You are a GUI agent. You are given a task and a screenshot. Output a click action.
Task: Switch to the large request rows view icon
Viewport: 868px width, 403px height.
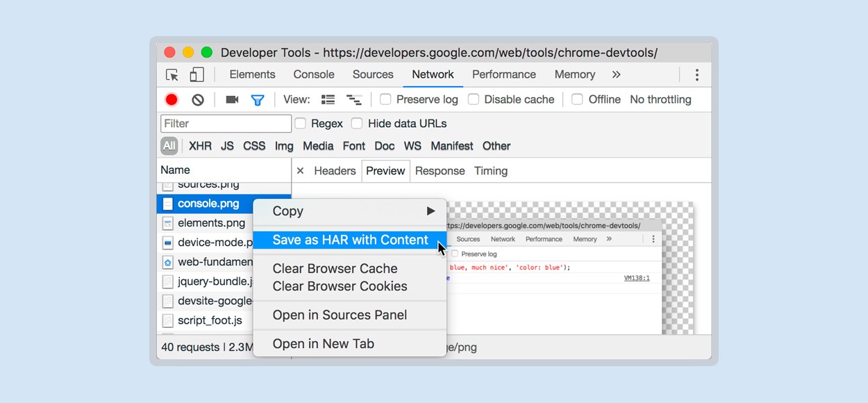(x=328, y=99)
